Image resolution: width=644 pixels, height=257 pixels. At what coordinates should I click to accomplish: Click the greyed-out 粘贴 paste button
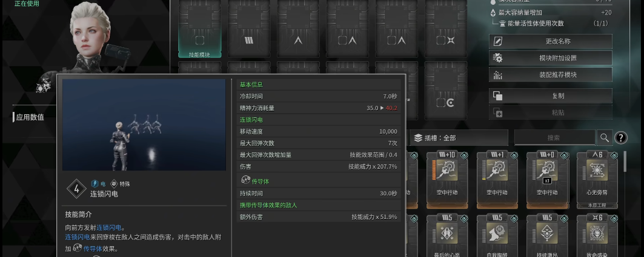coord(550,112)
